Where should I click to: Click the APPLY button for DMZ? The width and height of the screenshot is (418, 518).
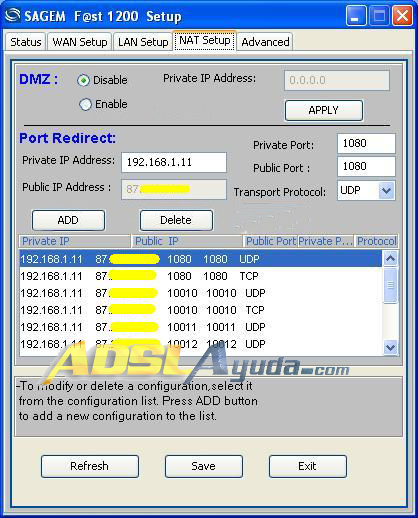324,110
